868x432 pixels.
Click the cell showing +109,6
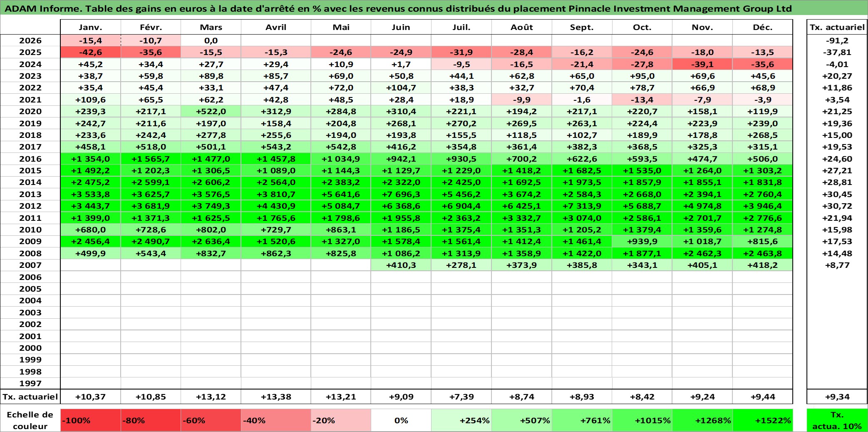click(90, 100)
